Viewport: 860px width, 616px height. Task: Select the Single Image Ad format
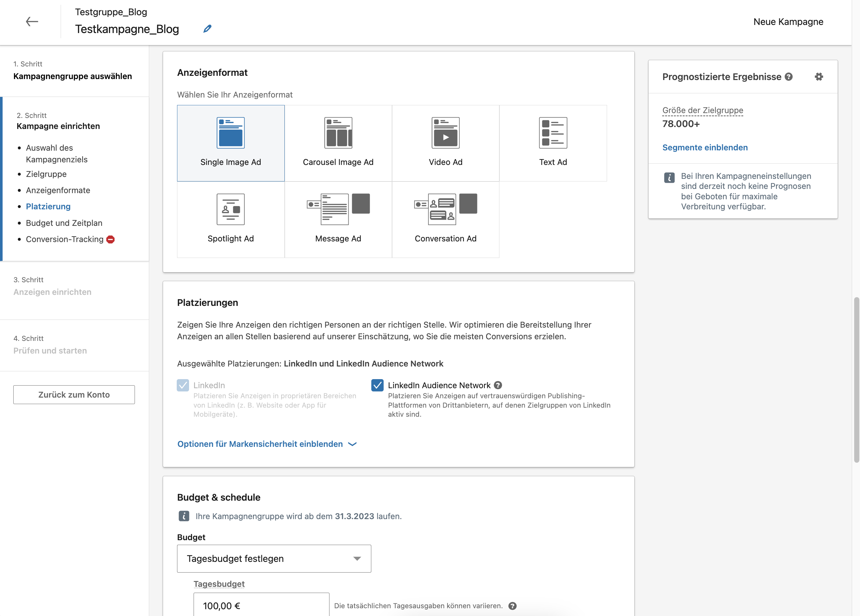tap(231, 143)
